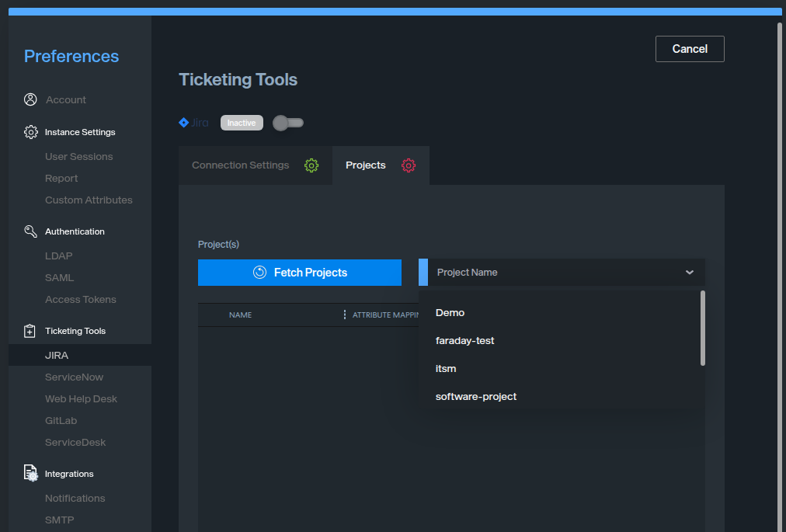Viewport: 786px width, 532px height.
Task: Click the Ticketing Tools clipboard icon
Action: 30,331
